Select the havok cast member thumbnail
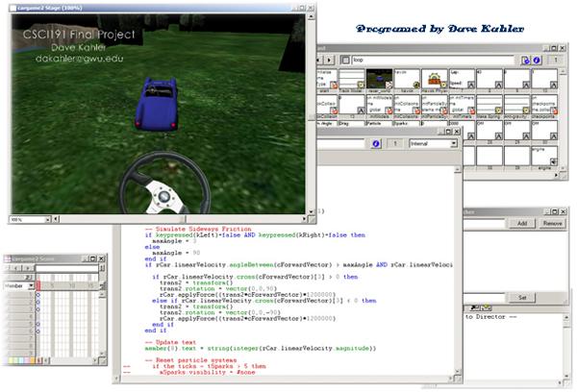The image size is (577, 392). (407, 80)
